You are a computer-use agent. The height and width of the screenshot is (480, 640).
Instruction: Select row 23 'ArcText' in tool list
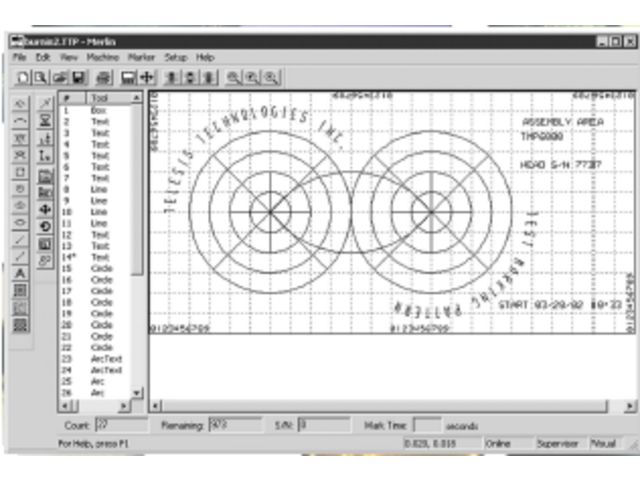tap(96, 359)
